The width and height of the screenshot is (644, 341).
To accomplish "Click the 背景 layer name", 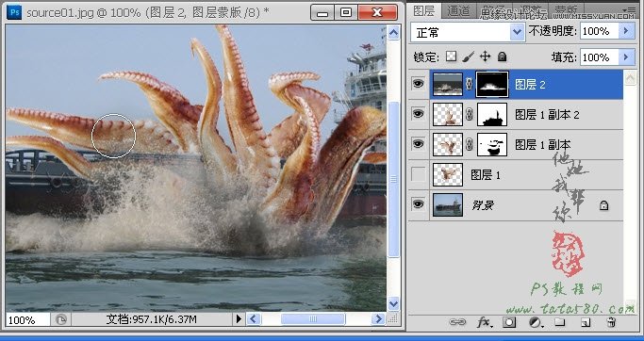I will coord(482,205).
